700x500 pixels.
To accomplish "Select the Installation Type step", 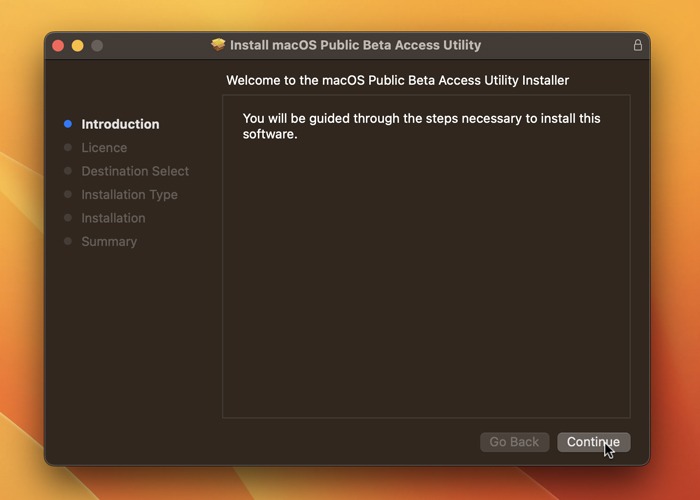I will pyautogui.click(x=129, y=195).
